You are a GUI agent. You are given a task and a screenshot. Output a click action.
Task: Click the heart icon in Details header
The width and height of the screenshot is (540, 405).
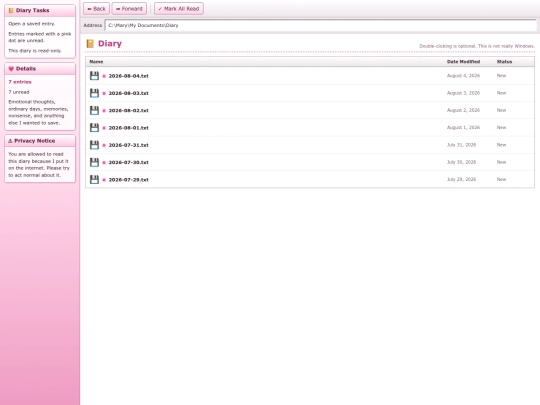11,69
